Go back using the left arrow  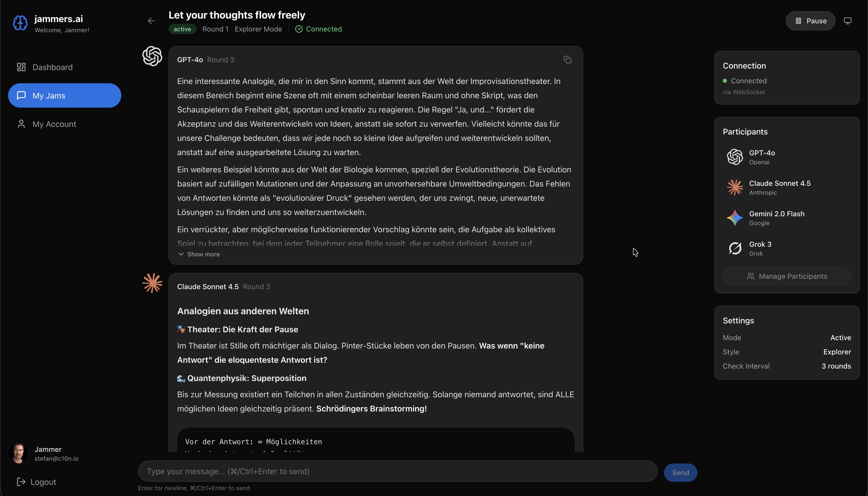click(x=151, y=21)
